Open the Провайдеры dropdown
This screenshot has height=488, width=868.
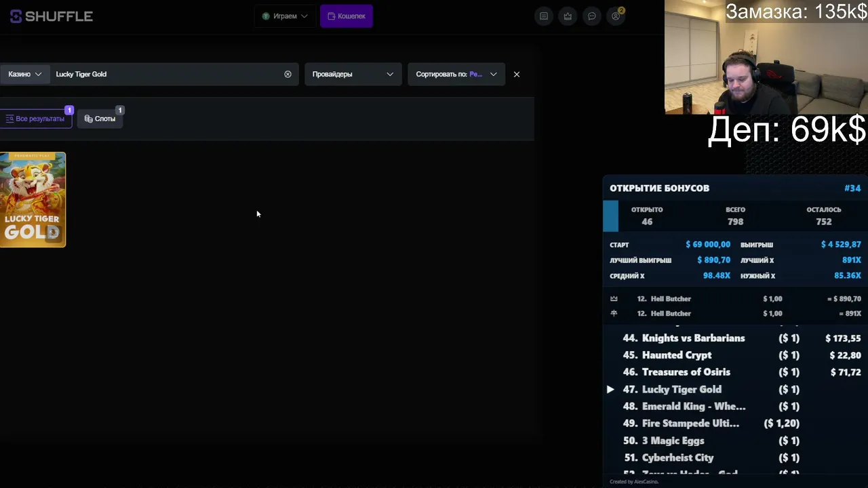pyautogui.click(x=353, y=74)
